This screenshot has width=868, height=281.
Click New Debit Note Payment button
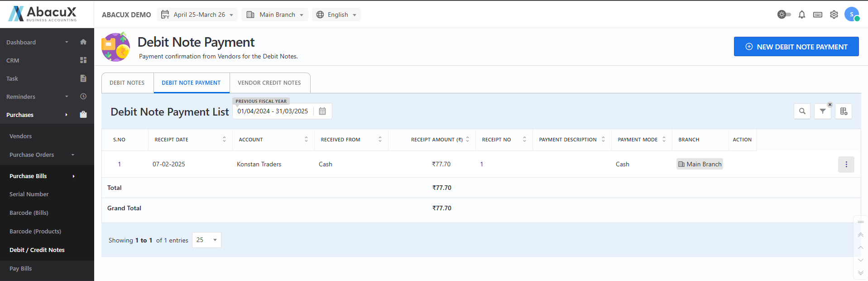coord(796,47)
